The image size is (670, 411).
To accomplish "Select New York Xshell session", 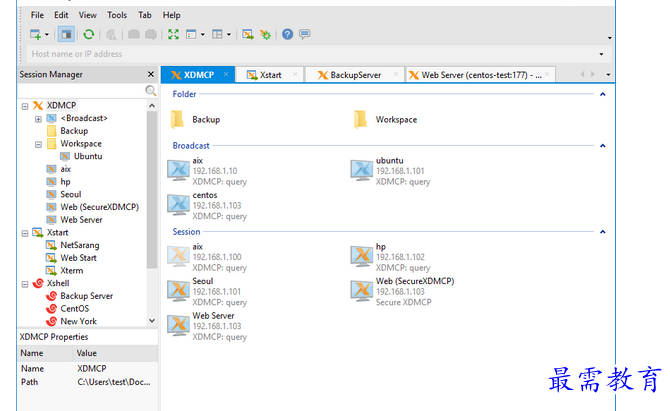I will [78, 321].
